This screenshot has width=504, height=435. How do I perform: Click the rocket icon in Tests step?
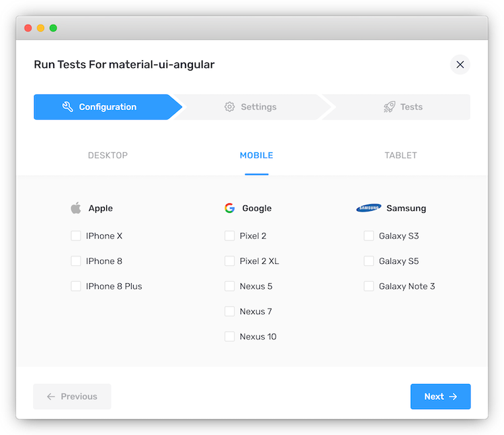[x=389, y=107]
